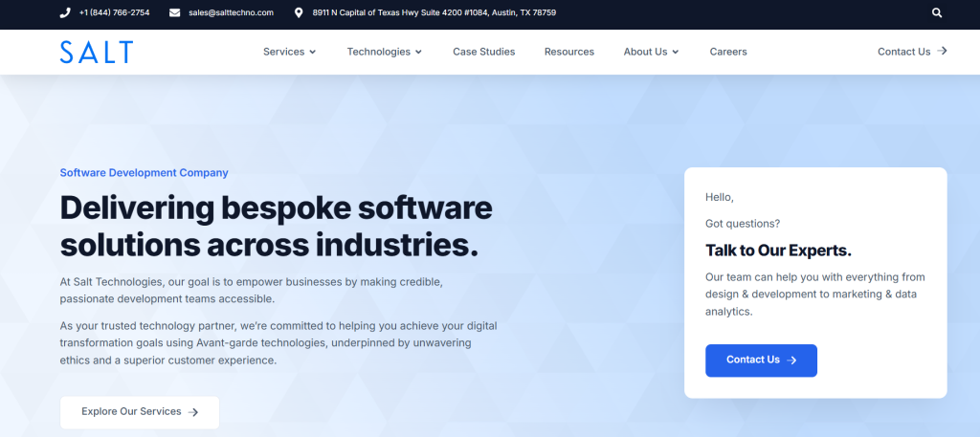980x437 pixels.
Task: Click Delivering bespoke software solutions headline
Action: click(x=277, y=226)
